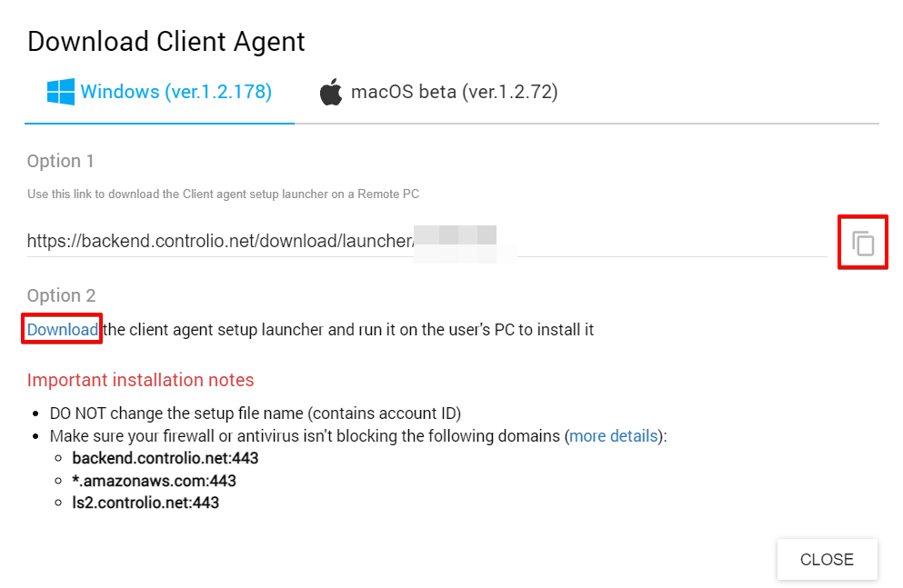Click the 'client agent setup launcher' instruction text
The height and width of the screenshot is (588, 903).
coord(348,329)
